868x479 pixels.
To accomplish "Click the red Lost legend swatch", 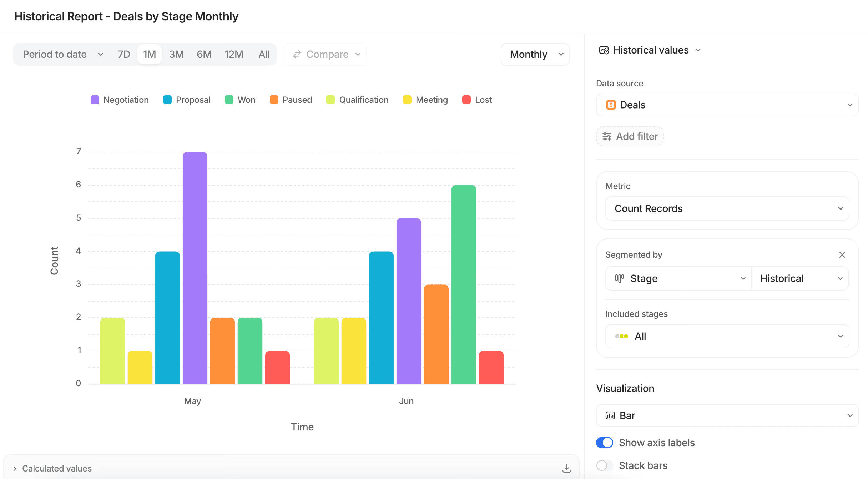I will (466, 100).
